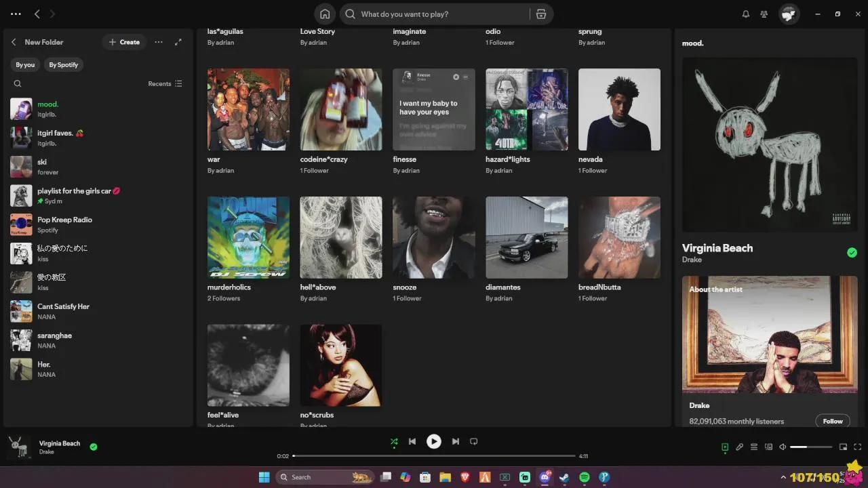Follow Drake in About the artist
This screenshot has width=868, height=488.
(x=833, y=421)
